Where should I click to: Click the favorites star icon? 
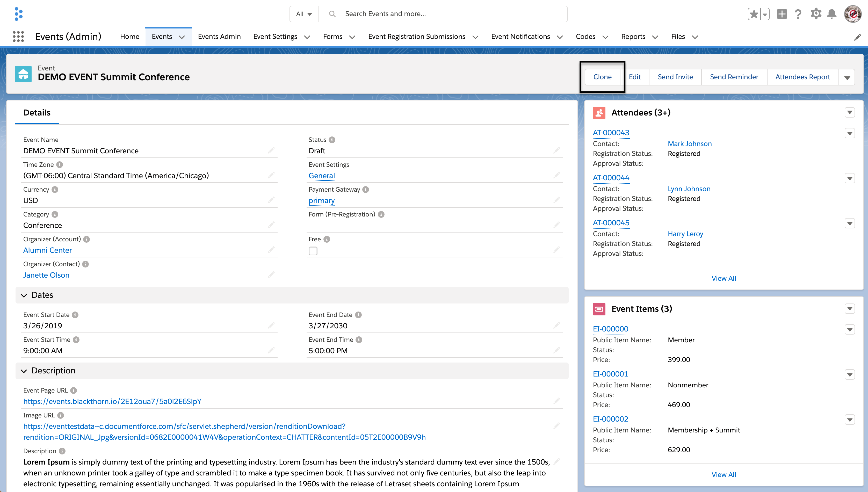[754, 14]
